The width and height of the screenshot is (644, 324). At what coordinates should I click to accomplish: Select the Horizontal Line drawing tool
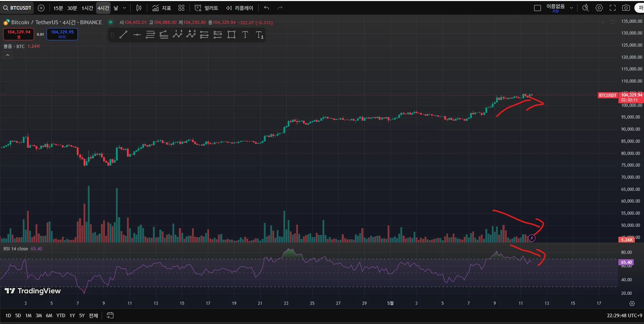tap(137, 35)
